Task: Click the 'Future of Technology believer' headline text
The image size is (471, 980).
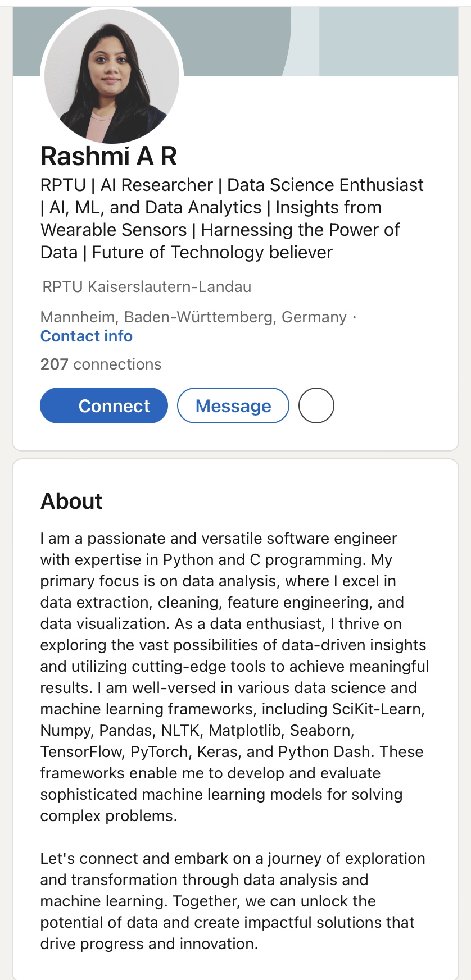Action: (x=212, y=252)
